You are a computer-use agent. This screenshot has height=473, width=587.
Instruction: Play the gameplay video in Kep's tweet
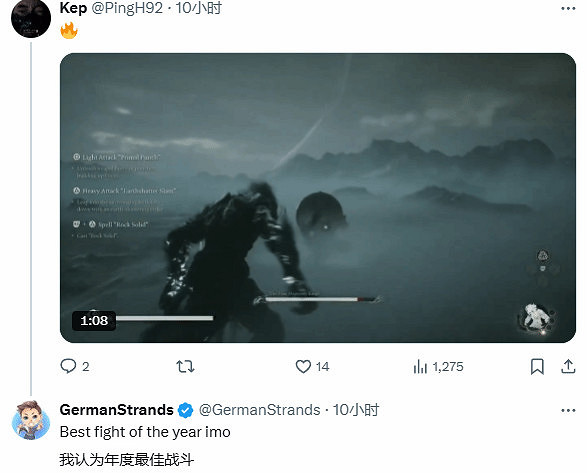(x=318, y=198)
